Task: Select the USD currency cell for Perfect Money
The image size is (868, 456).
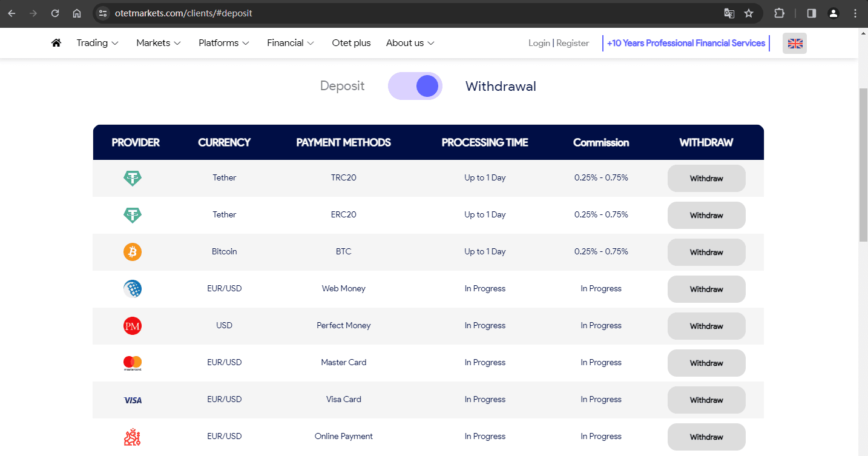Action: 224,326
